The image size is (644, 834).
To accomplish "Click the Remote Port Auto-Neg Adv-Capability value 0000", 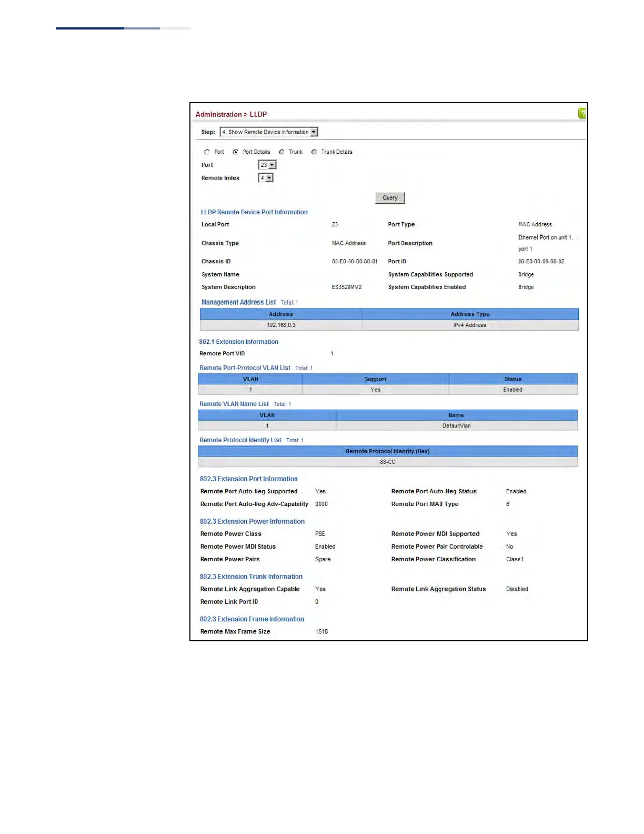I will [x=321, y=504].
